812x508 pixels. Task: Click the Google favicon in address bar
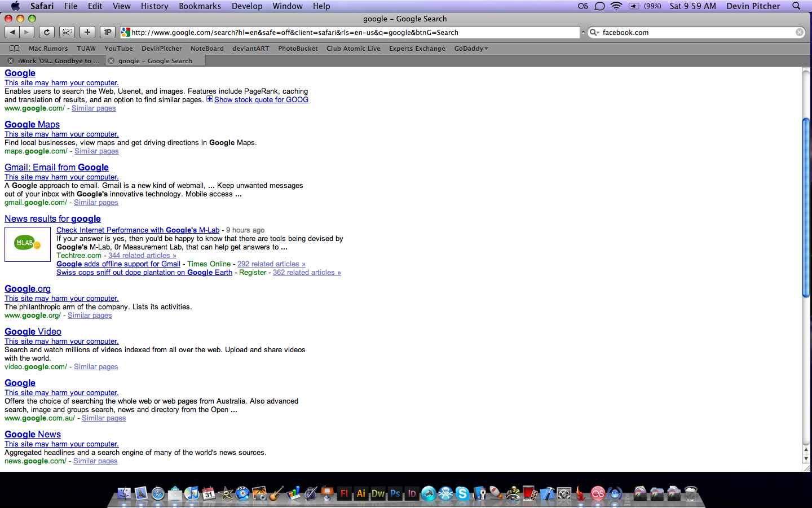[x=126, y=32]
